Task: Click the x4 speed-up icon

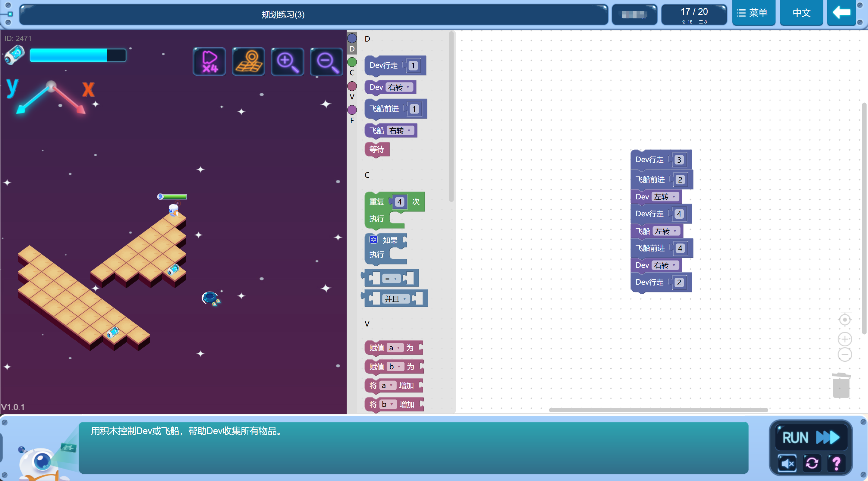Action: (209, 62)
